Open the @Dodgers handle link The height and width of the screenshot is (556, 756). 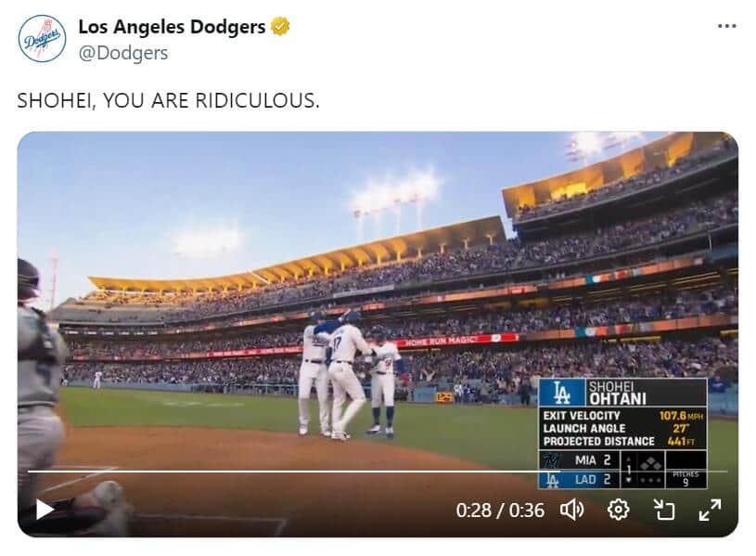click(x=123, y=53)
